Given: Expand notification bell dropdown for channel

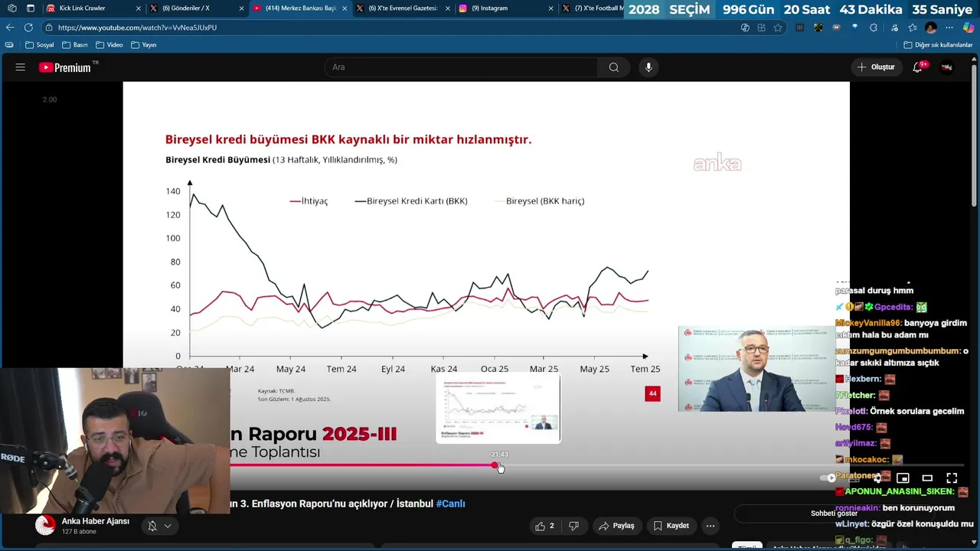Looking at the screenshot, I should click(x=159, y=526).
